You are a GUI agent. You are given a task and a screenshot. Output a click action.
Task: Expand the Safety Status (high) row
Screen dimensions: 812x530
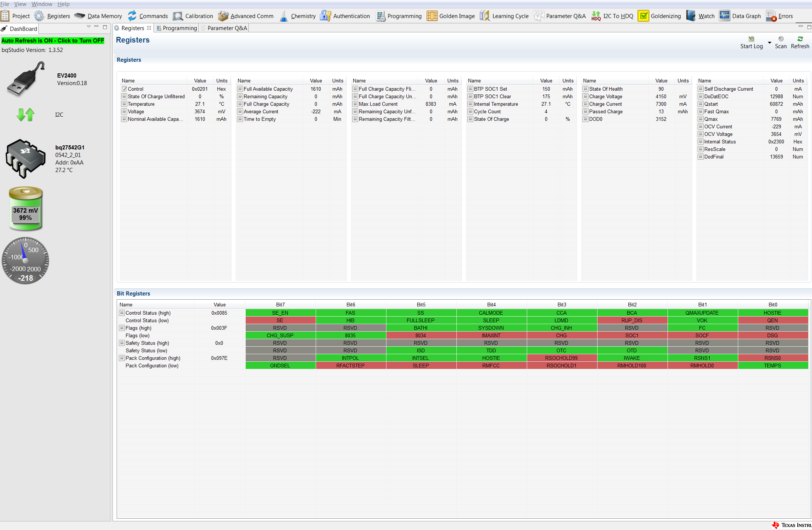(x=122, y=343)
